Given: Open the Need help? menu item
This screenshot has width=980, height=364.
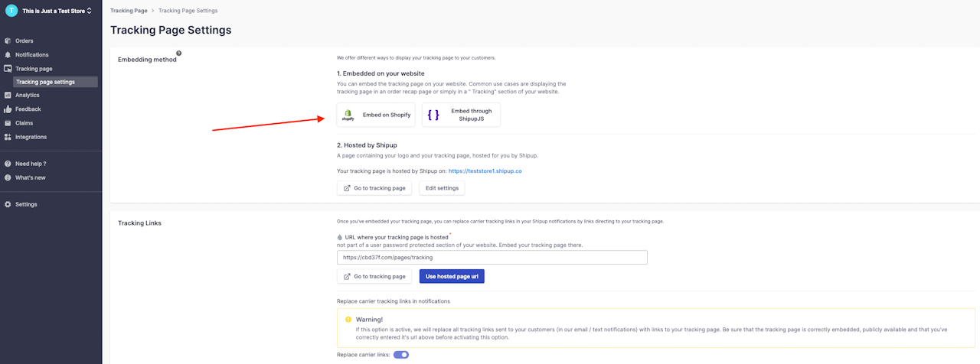Looking at the screenshot, I should click(31, 164).
